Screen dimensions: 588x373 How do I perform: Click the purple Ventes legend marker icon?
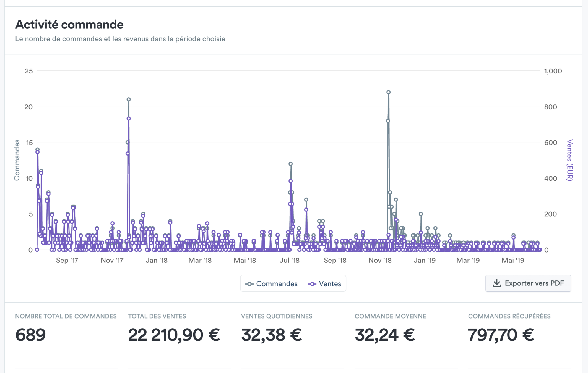click(312, 284)
